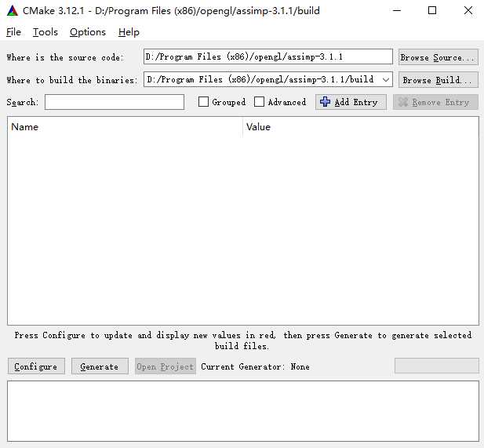The width and height of the screenshot is (484, 448).
Task: Open the Help menu
Action: (129, 32)
